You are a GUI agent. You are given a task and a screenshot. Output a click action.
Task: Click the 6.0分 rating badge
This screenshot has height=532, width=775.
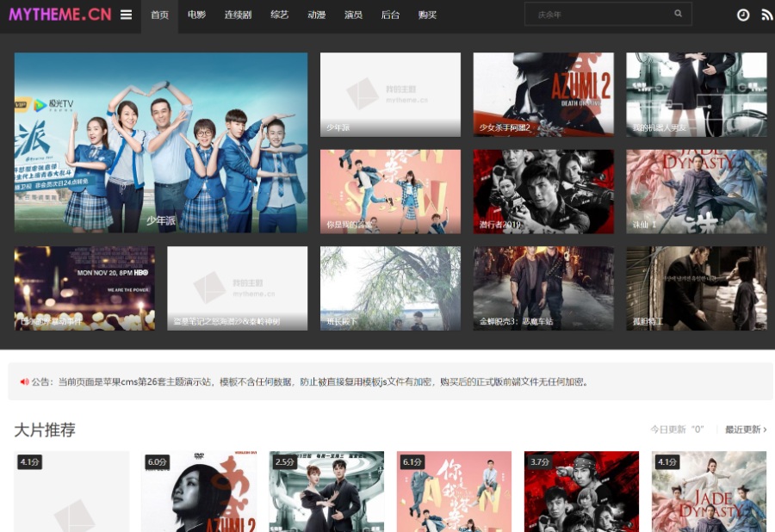tap(157, 462)
